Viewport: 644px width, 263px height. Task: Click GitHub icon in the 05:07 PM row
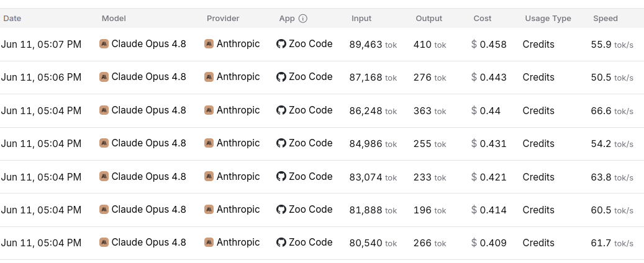281,44
